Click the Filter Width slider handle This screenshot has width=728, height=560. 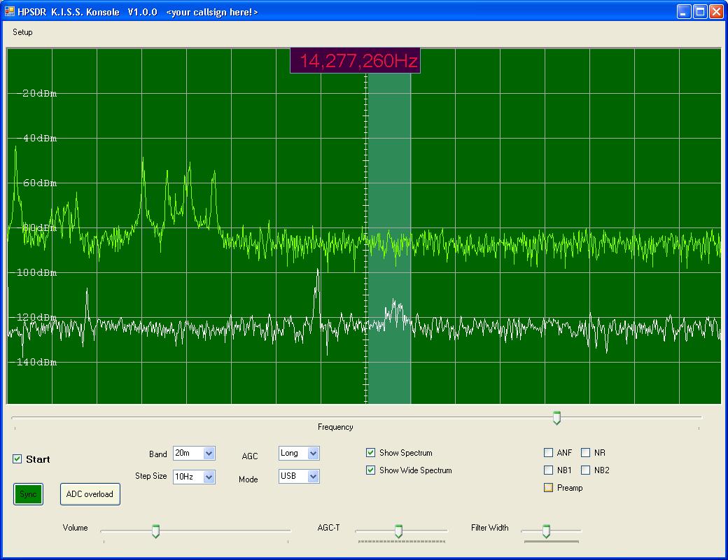pos(546,531)
